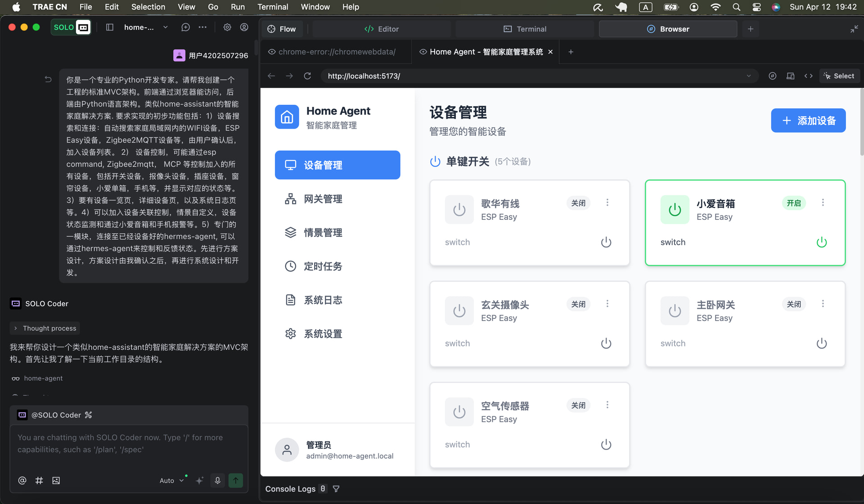Open user profile icon in TRAE header
864x504 pixels.
244,27
